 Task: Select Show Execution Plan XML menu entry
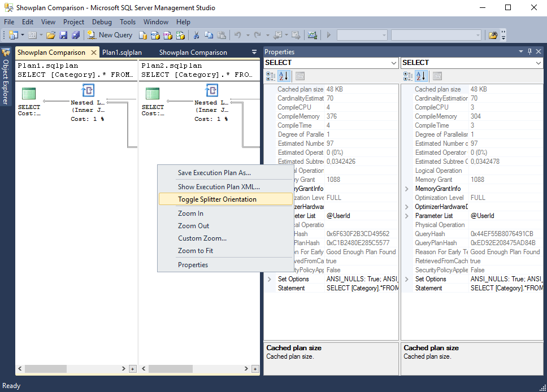(x=219, y=187)
